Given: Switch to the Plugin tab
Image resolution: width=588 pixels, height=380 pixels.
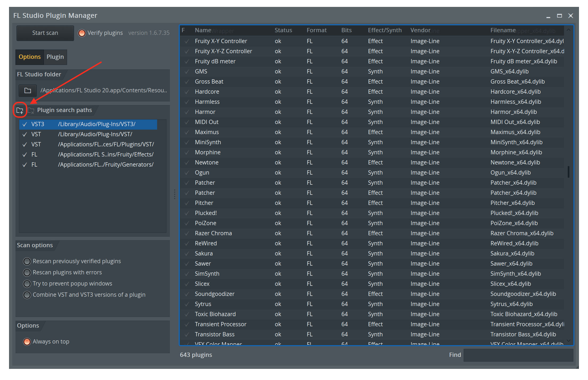Looking at the screenshot, I should (55, 56).
